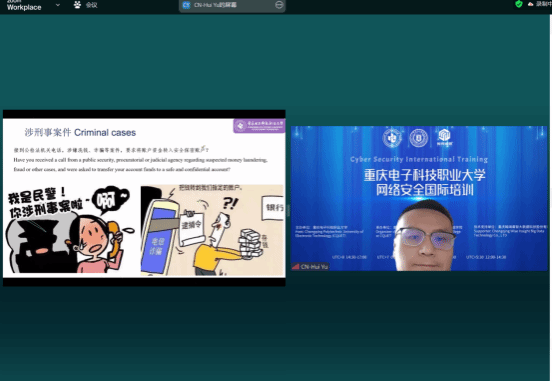Viewport: 552px width, 382px height.
Task: Click the divider handle between slide and video
Action: [288, 210]
